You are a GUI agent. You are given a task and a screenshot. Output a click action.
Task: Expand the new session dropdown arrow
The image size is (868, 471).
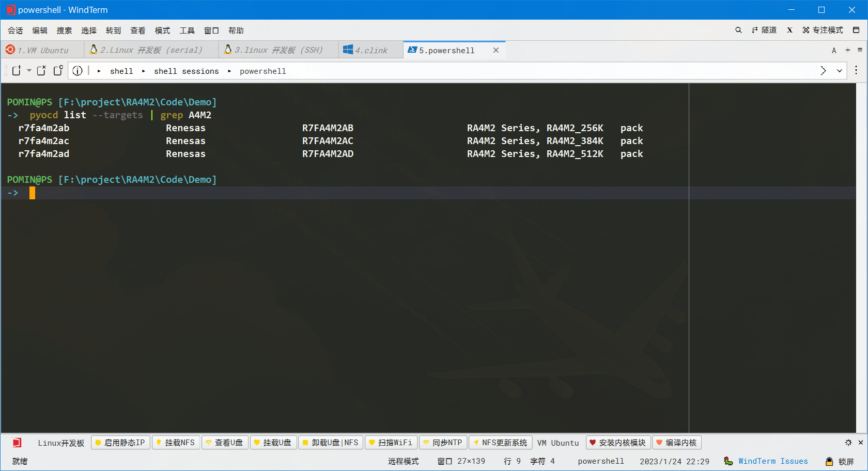(29, 71)
